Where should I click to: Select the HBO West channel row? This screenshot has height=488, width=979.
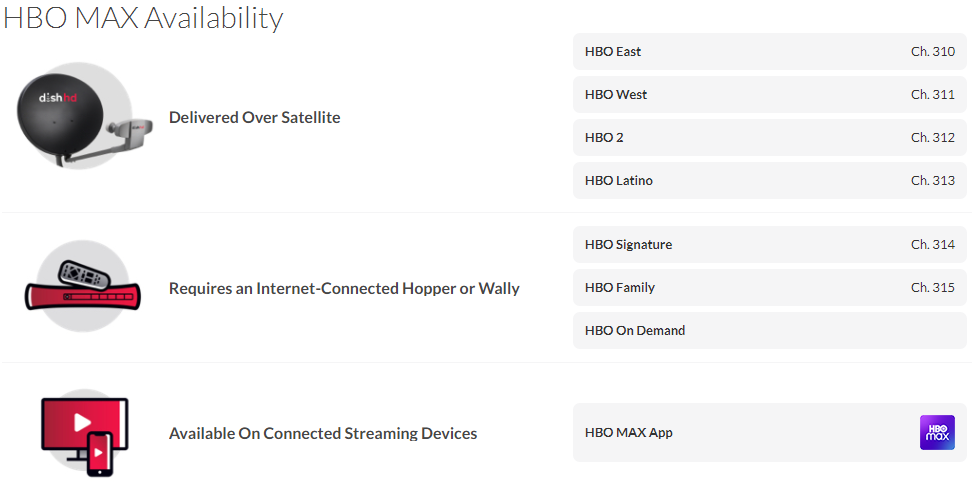pos(770,95)
